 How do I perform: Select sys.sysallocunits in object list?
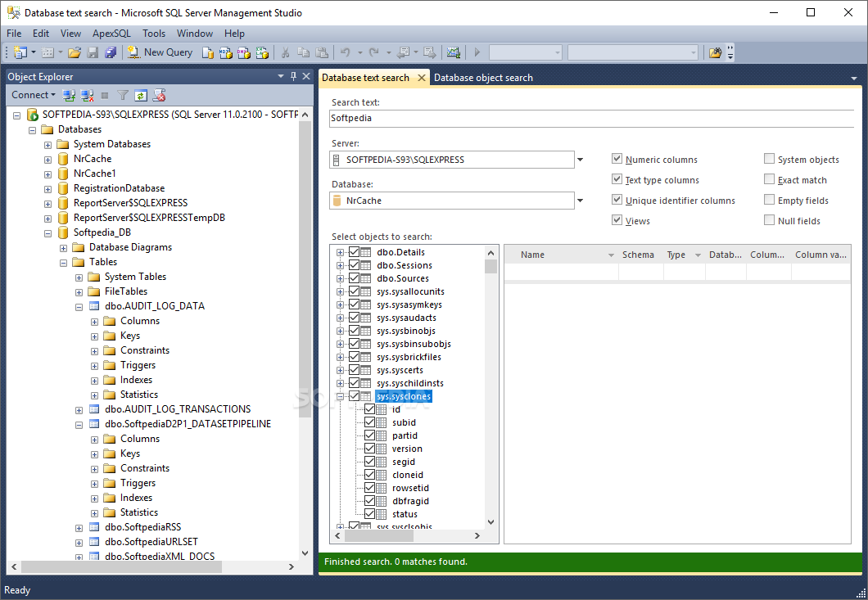pos(410,291)
